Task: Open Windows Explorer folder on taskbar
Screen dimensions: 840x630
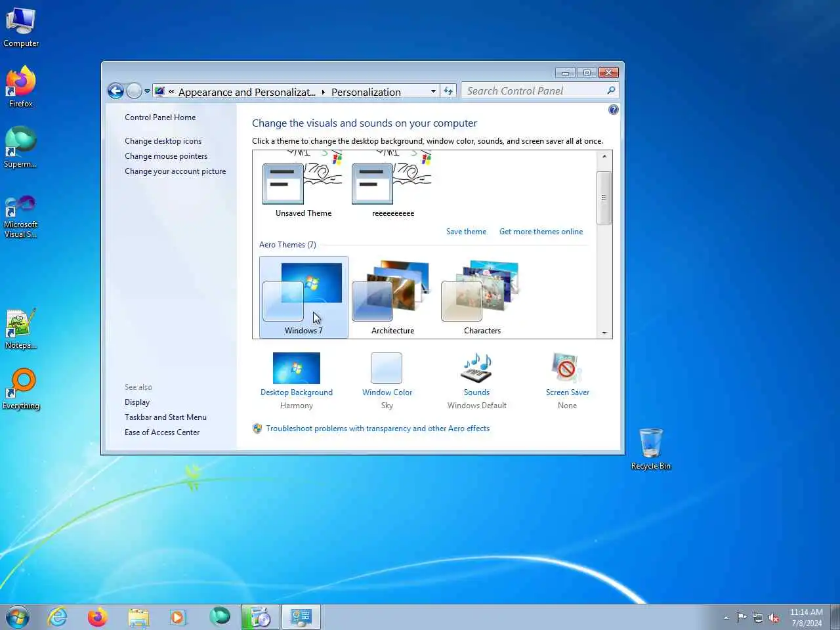Action: pos(138,617)
